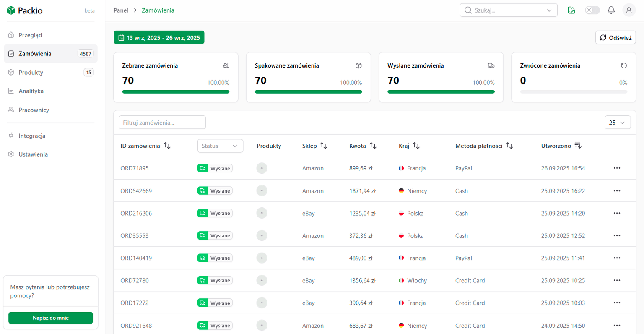Open Pracownicy in the sidebar
Screen dimensions: 644x334
34,110
